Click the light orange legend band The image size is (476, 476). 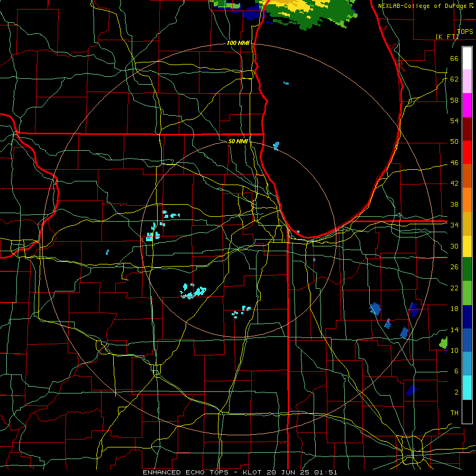click(x=467, y=200)
